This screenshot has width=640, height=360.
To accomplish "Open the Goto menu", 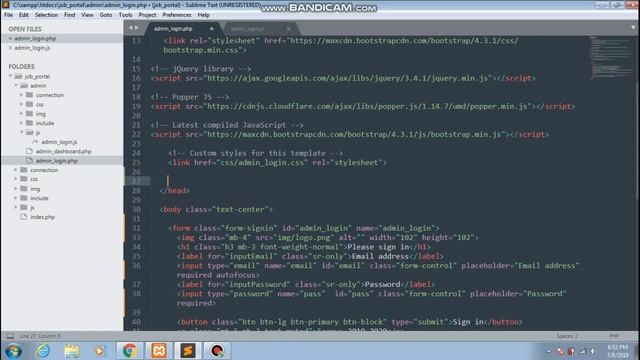I will click(106, 15).
